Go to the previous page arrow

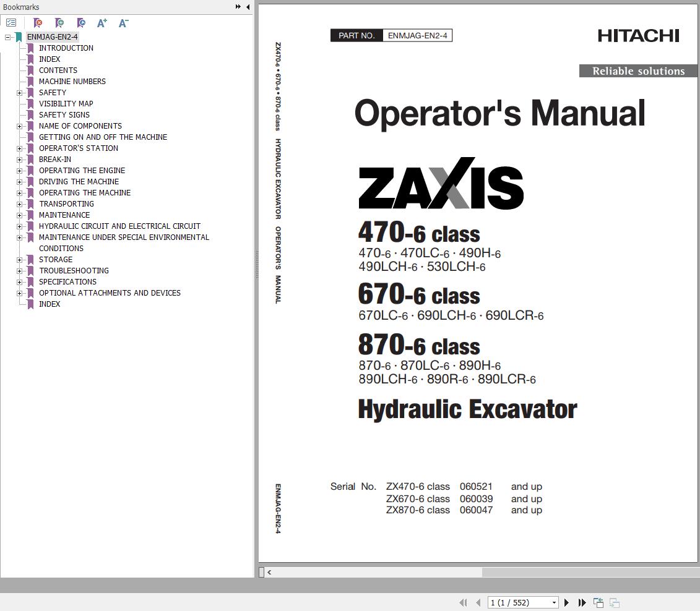tap(478, 602)
